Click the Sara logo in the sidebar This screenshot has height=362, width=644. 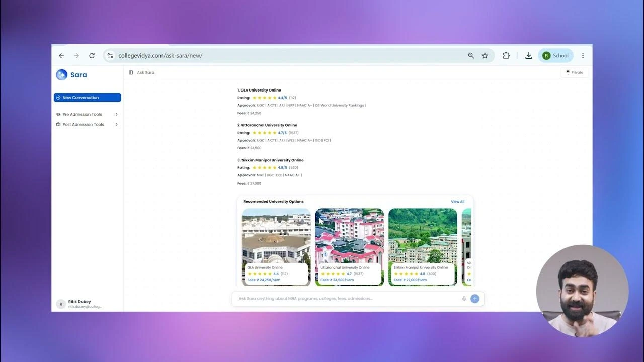click(x=71, y=75)
